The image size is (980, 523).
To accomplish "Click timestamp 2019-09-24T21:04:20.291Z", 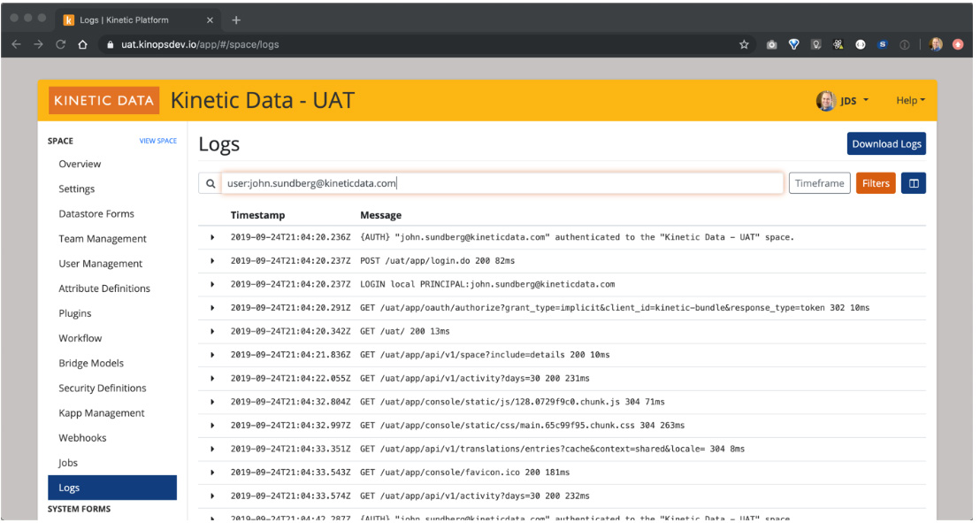I will coord(291,308).
